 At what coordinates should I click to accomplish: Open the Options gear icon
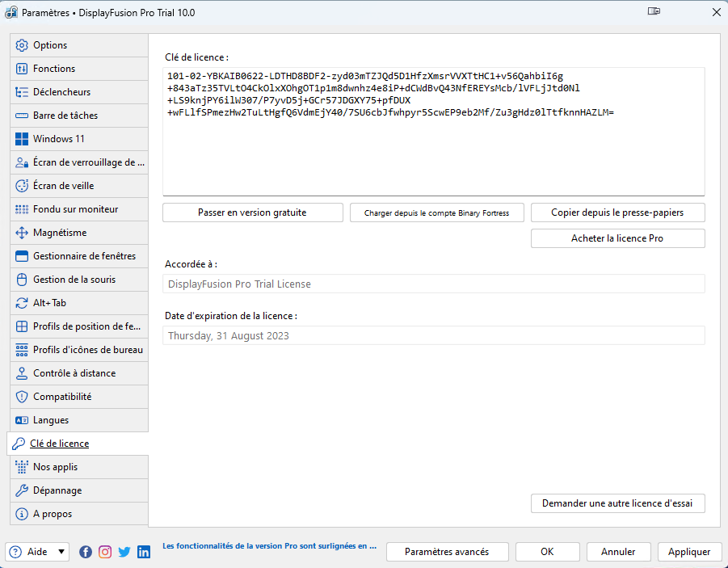click(x=22, y=45)
